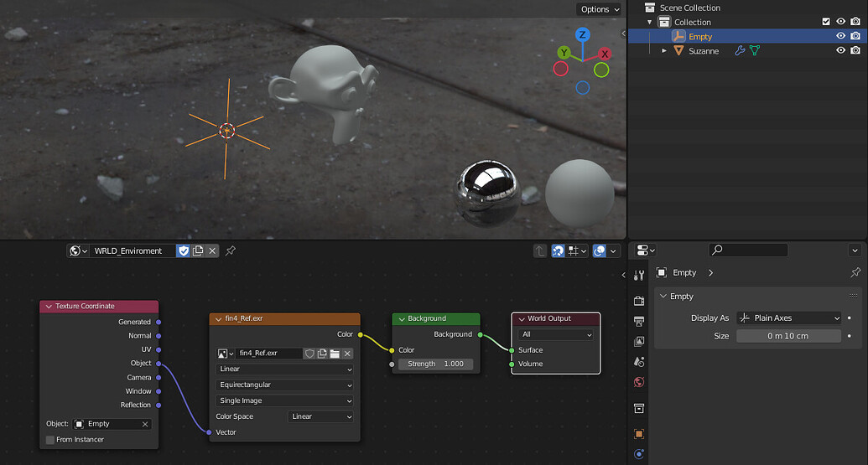Viewport: 868px width, 465px height.
Task: Enable the From Instancer checkbox
Action: click(50, 440)
